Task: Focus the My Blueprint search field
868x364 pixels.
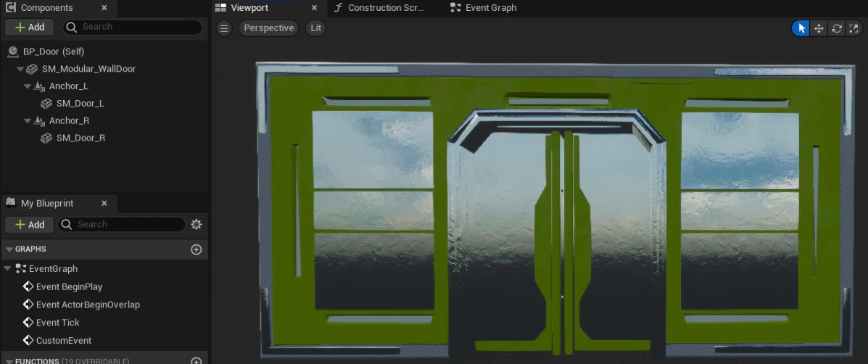Action: click(122, 224)
